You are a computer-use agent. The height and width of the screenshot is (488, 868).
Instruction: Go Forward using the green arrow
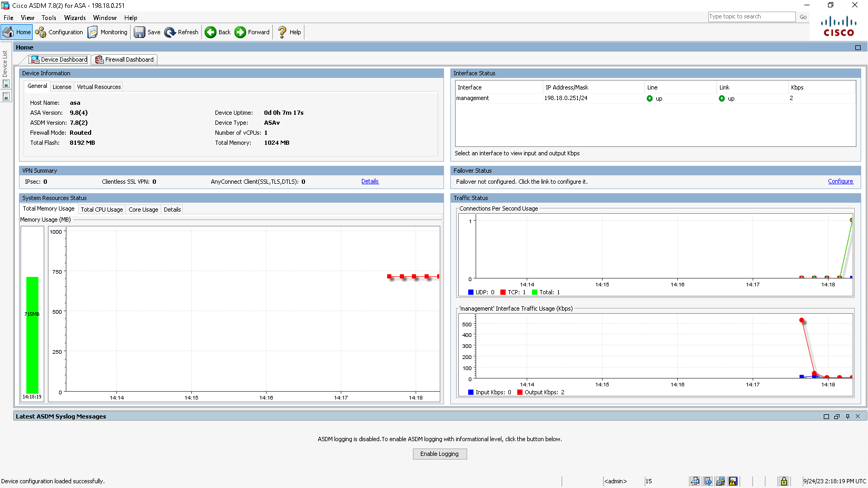tap(240, 32)
